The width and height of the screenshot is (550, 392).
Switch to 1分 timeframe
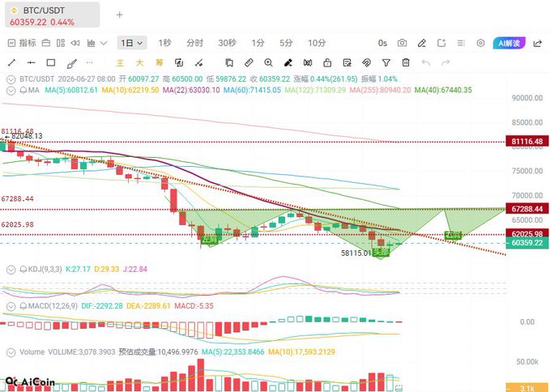(258, 43)
